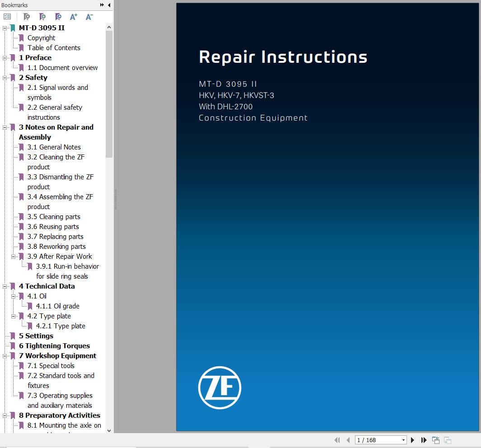Locate current page's bookmark in tree
The width and height of the screenshot is (481, 448).
coord(58,16)
